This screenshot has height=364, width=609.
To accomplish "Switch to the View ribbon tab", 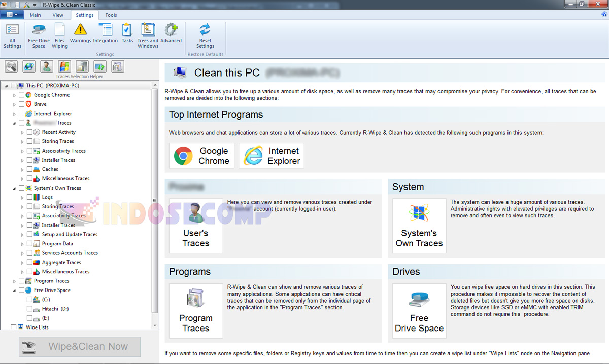I will click(58, 15).
